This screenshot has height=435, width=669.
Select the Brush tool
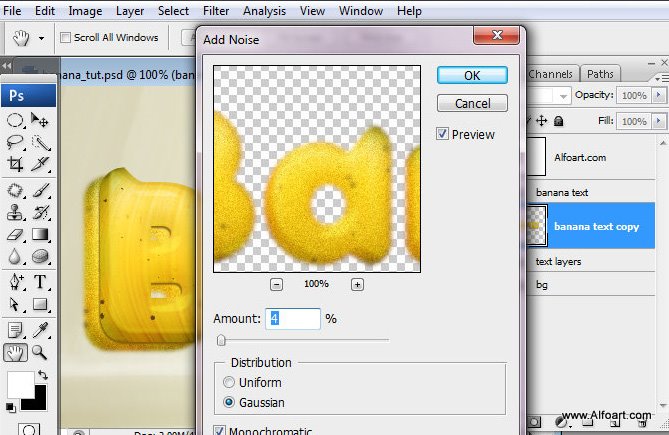40,191
